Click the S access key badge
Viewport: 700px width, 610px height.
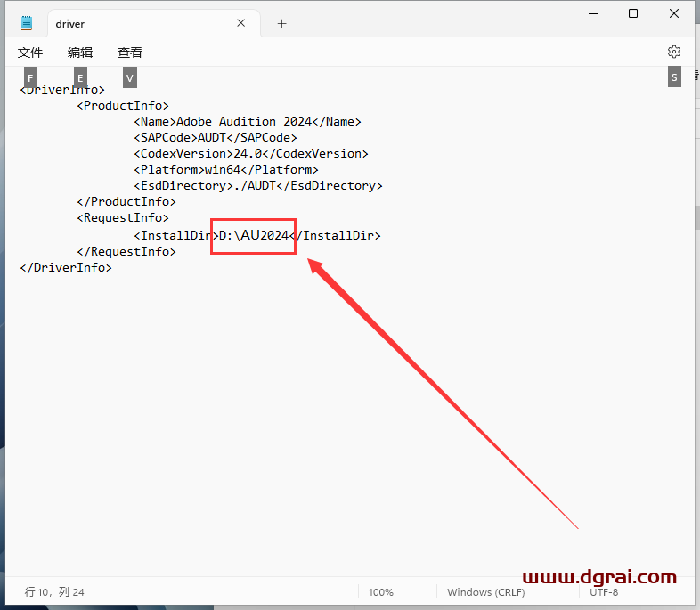click(x=674, y=77)
